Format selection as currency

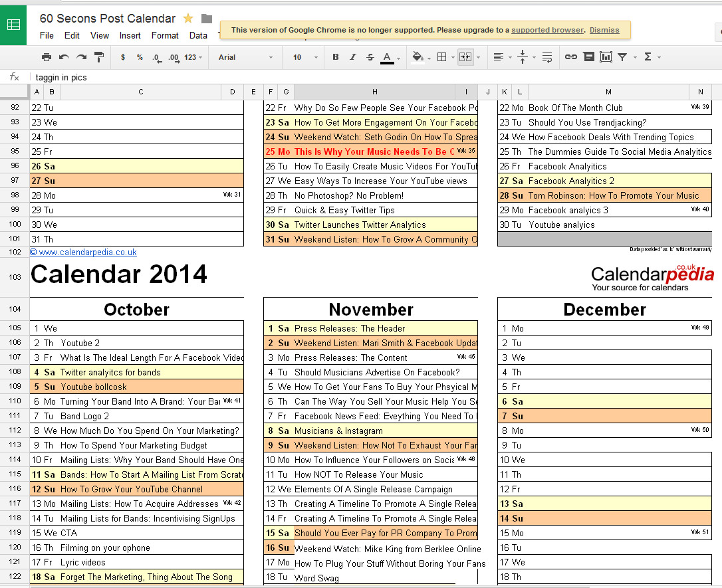click(123, 57)
